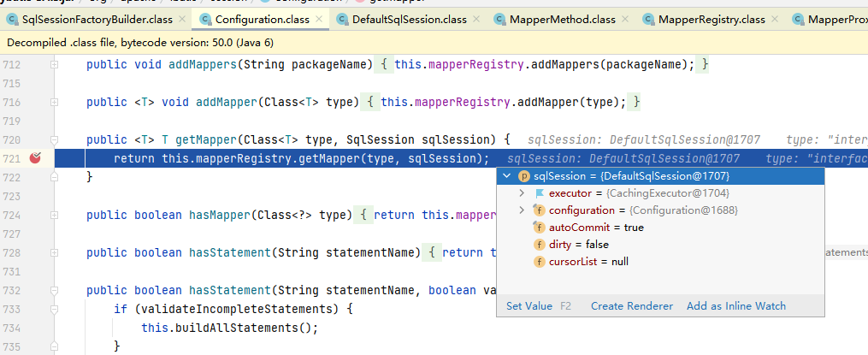
Task: Click field icon beside dirty
Action: 539,245
